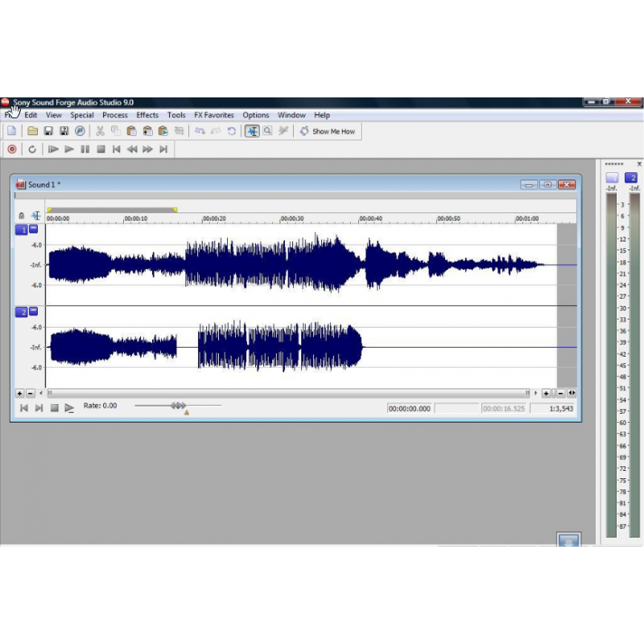Toggle the lock icon above channel one
This screenshot has height=644, width=644.
click(x=21, y=216)
